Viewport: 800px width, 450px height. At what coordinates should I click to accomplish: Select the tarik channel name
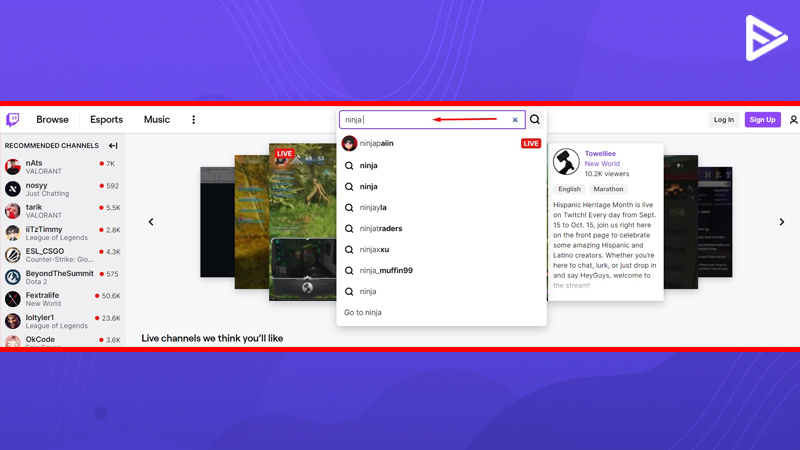point(34,207)
